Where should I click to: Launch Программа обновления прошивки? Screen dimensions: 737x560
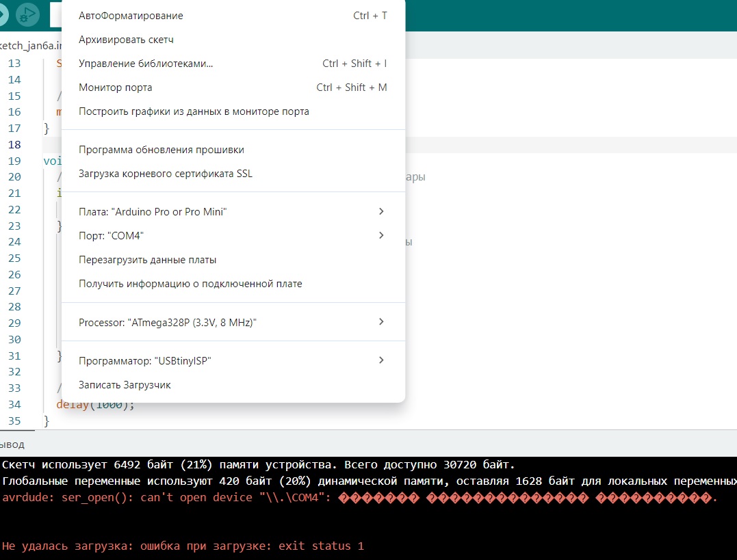(161, 150)
